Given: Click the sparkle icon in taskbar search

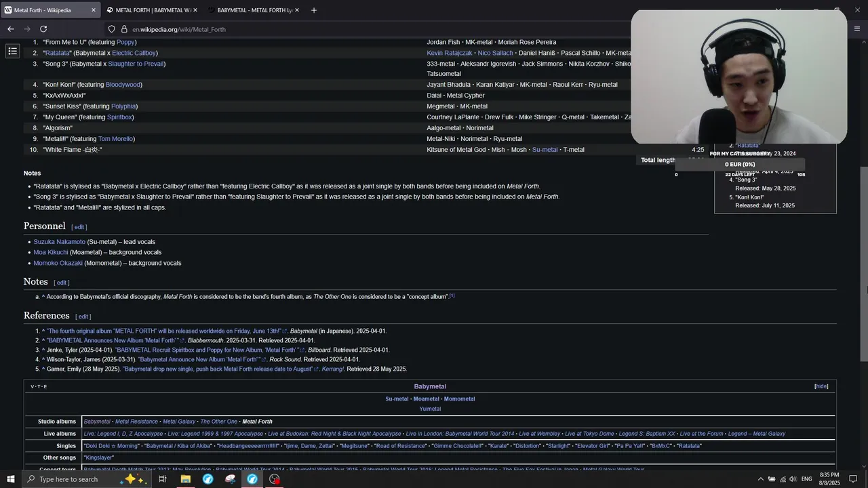Looking at the screenshot, I should (132, 479).
